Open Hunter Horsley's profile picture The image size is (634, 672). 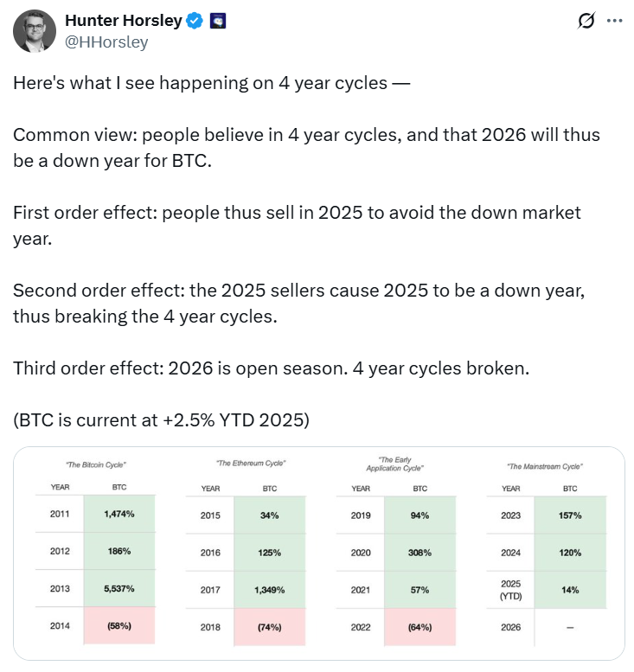[34, 32]
